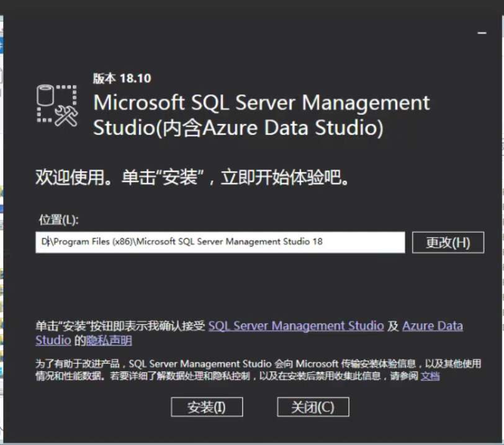The image size is (504, 445).
Task: Click the 关闭(C) close button
Action: click(313, 407)
